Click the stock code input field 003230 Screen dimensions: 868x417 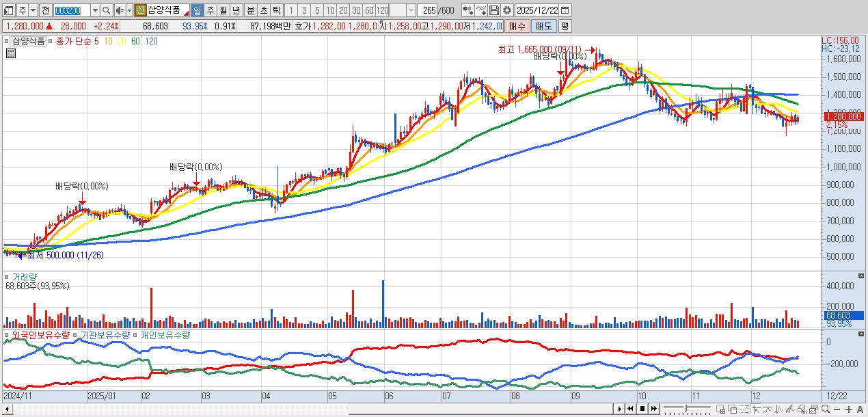[71, 10]
